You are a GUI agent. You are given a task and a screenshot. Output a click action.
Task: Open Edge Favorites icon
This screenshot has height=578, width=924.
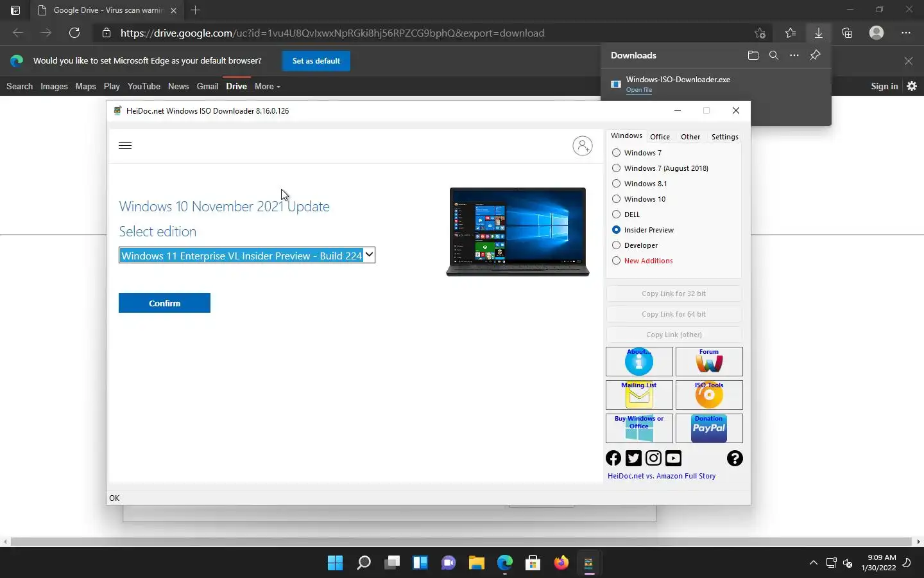791,33
